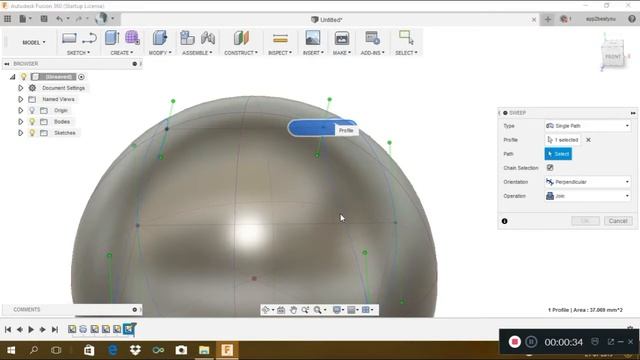Play the design timeline

tap(31, 329)
